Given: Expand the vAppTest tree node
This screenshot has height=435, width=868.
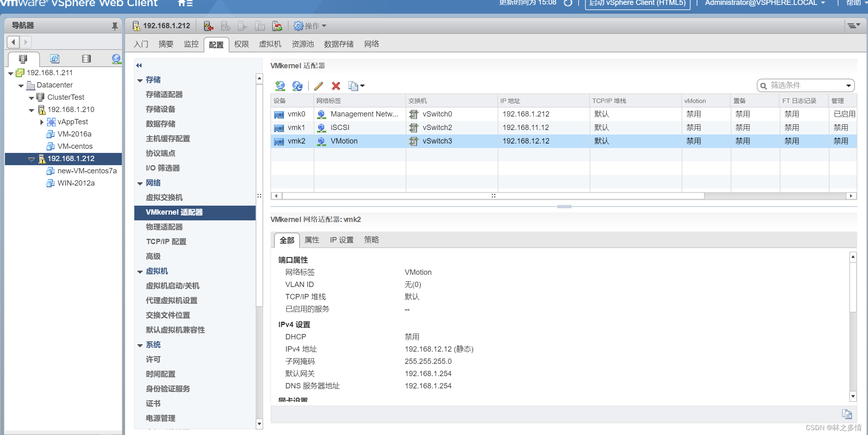Looking at the screenshot, I should [42, 122].
